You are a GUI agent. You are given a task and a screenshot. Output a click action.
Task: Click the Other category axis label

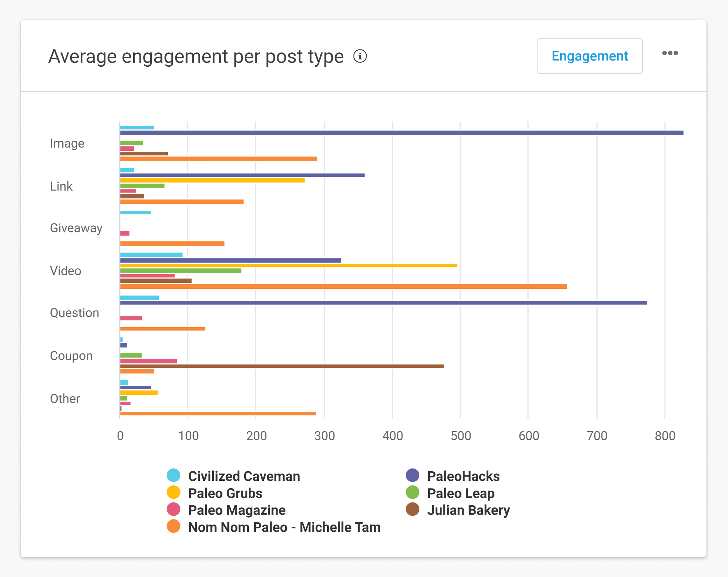pos(65,399)
